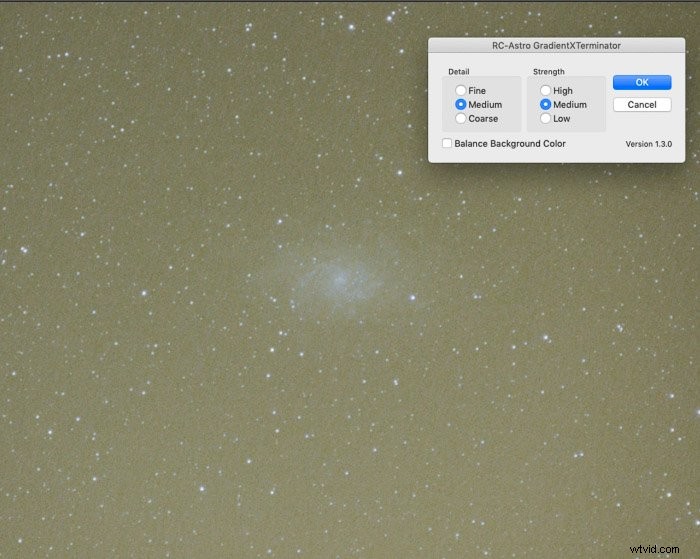Click the Detail group label

(x=458, y=71)
